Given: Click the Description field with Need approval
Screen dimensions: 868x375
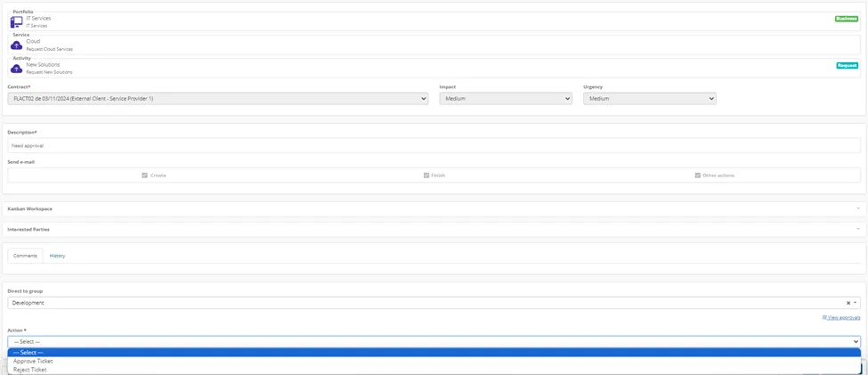Looking at the screenshot, I should coord(434,146).
